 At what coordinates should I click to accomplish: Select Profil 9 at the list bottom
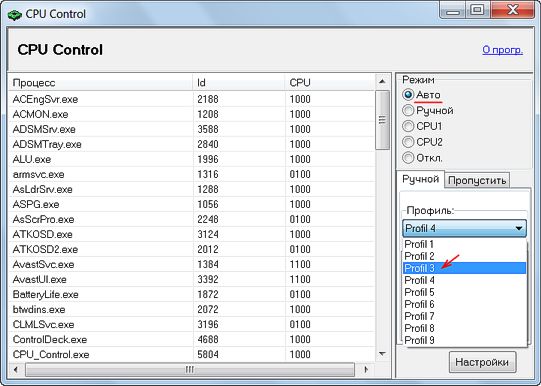tap(464, 340)
